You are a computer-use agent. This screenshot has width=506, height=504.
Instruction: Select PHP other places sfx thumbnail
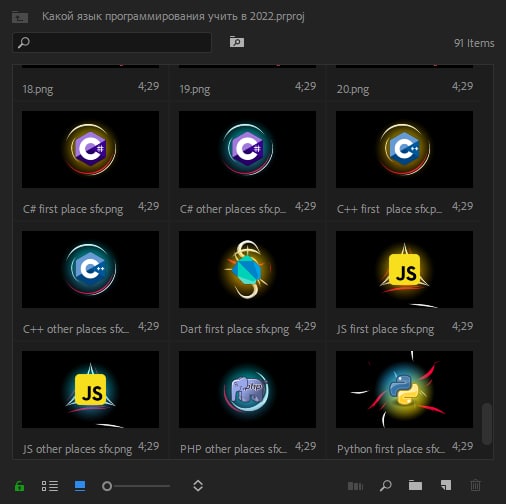(x=247, y=389)
